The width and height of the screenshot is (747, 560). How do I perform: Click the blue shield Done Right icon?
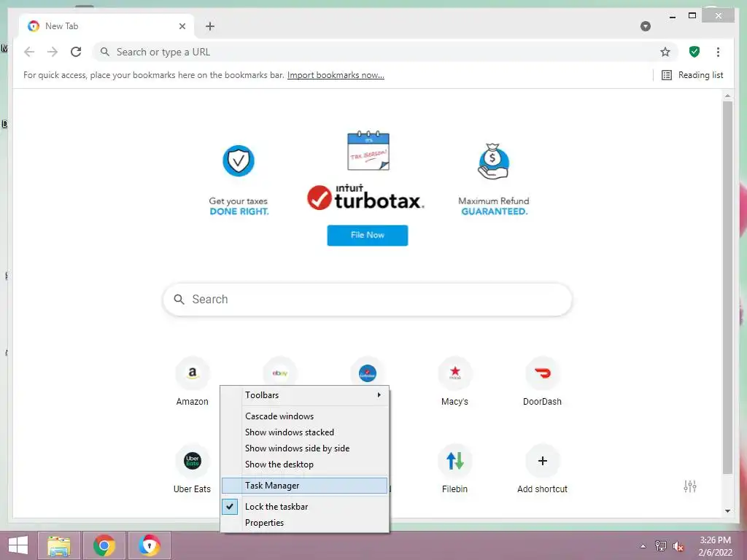point(239,161)
